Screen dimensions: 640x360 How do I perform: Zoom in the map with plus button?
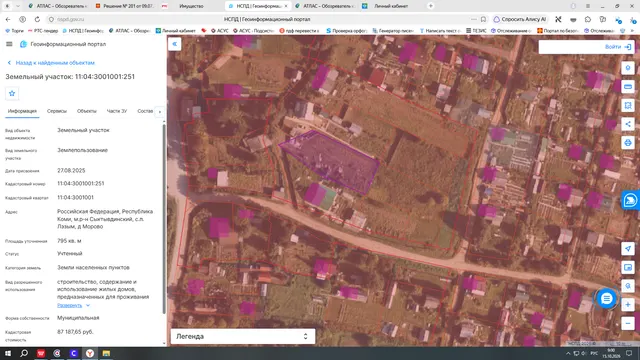pos(628,304)
